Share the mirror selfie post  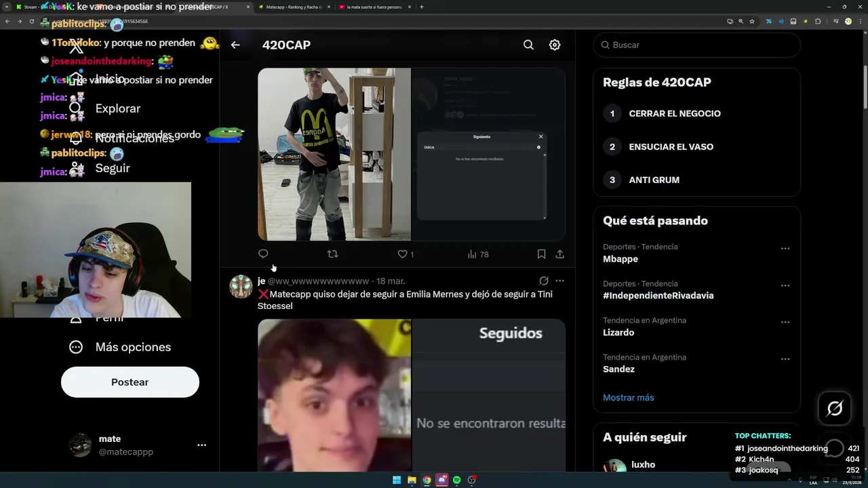tap(559, 254)
